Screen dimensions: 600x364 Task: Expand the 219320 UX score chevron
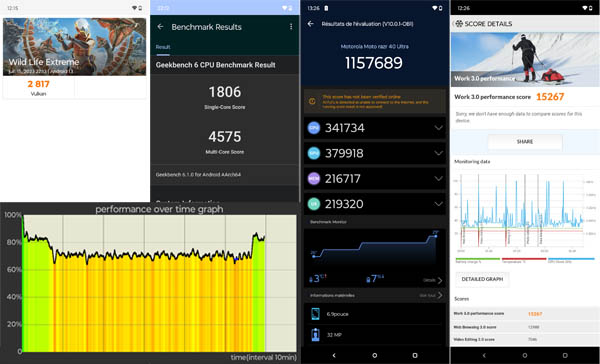click(x=439, y=204)
